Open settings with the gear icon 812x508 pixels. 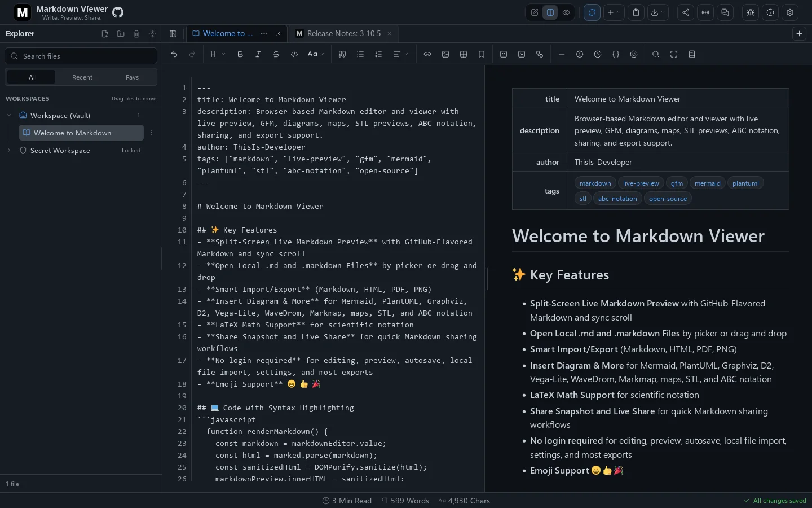[790, 12]
